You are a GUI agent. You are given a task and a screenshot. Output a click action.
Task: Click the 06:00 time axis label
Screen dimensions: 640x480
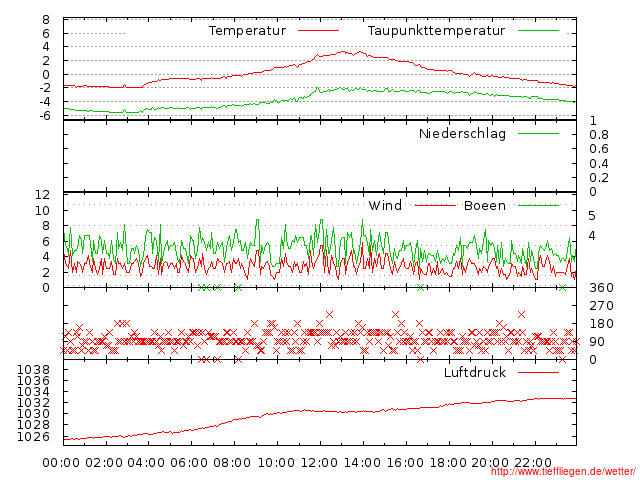189,463
